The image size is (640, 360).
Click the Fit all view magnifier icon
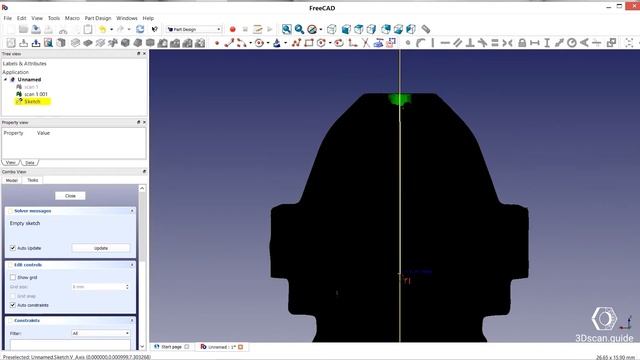pyautogui.click(x=287, y=29)
